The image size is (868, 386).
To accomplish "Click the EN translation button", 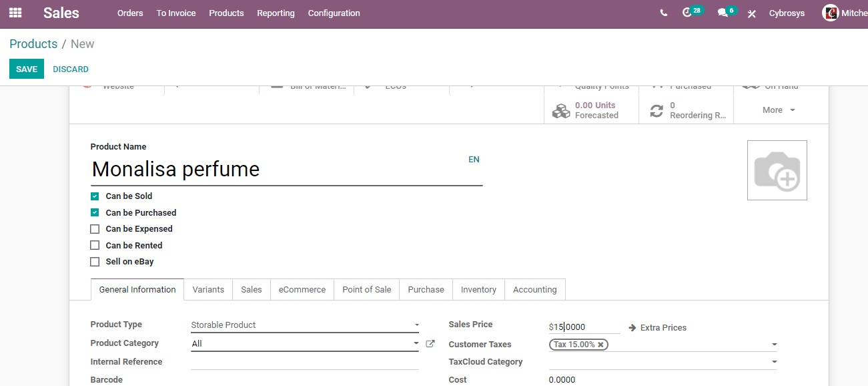I will tap(474, 160).
